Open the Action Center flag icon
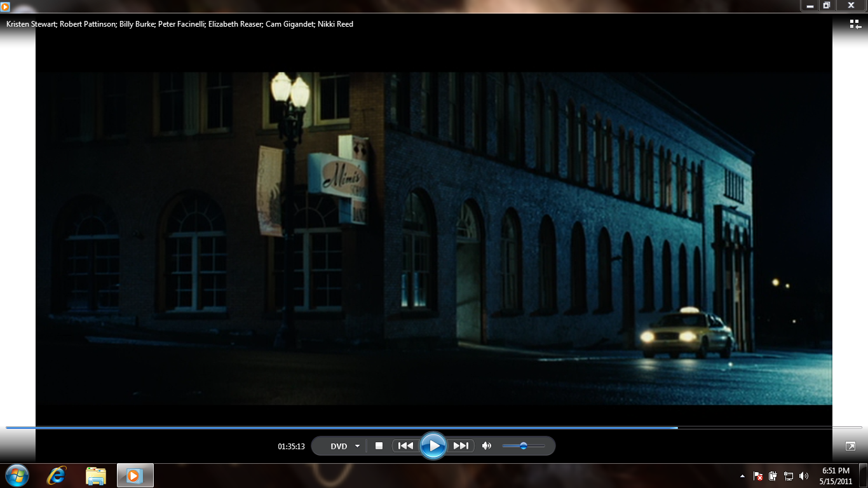The width and height of the screenshot is (868, 488). tap(757, 475)
